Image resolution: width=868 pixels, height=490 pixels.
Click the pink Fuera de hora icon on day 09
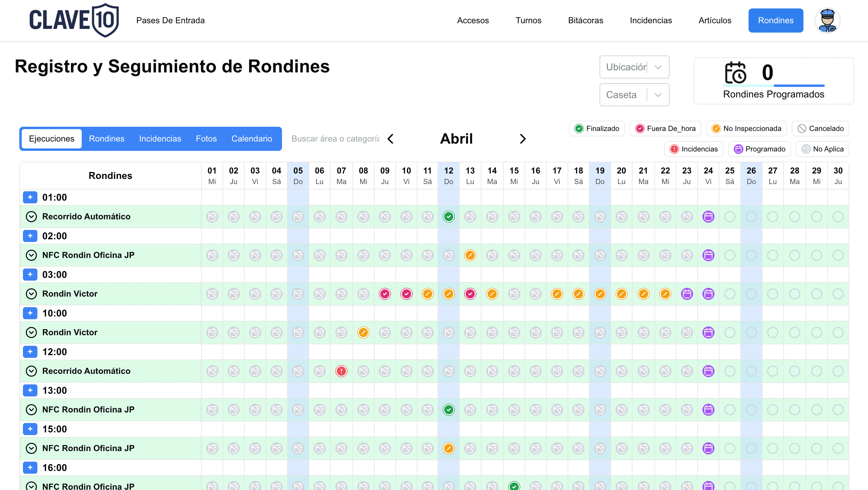[x=385, y=294]
